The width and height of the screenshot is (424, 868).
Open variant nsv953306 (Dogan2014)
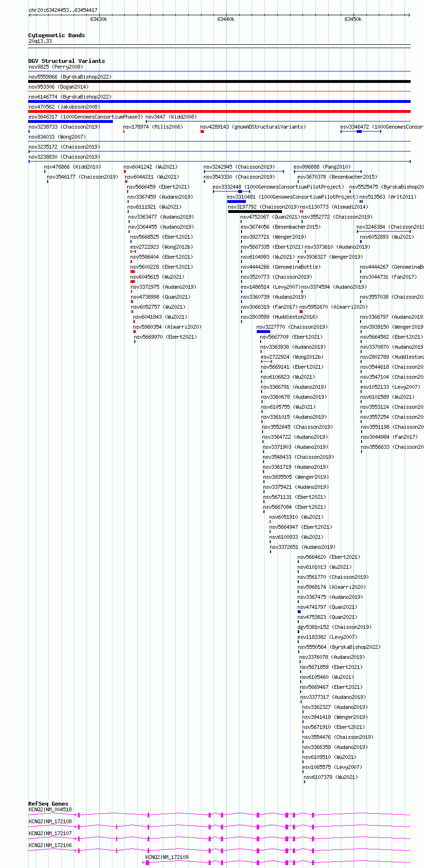pos(59,87)
